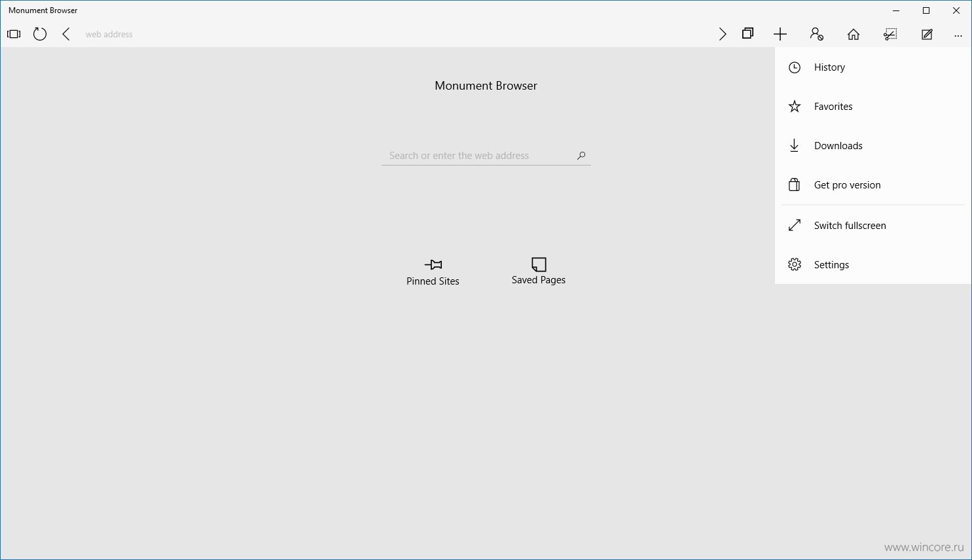The width and height of the screenshot is (972, 560).
Task: Close the Monument Browser window
Action: click(x=956, y=10)
